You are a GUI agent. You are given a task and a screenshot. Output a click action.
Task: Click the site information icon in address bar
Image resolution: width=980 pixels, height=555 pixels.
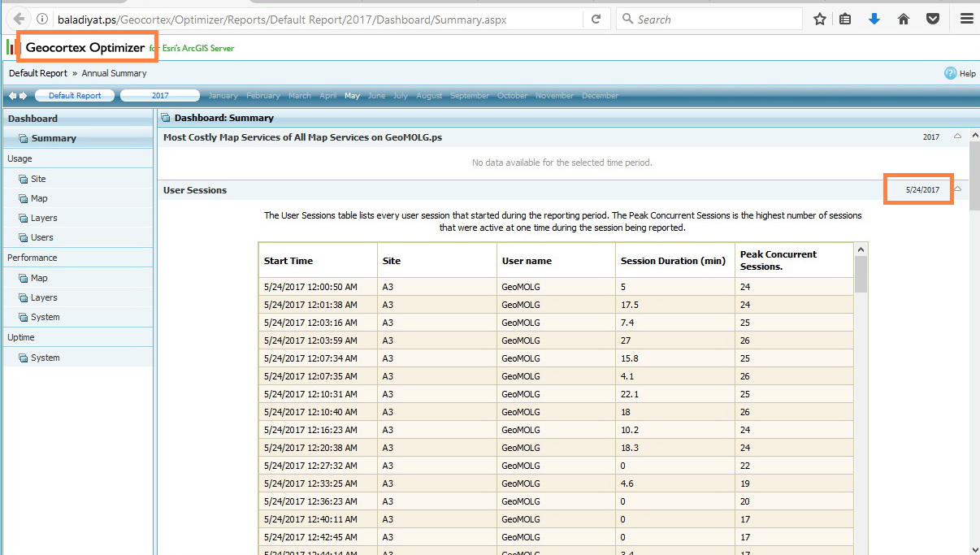point(42,19)
